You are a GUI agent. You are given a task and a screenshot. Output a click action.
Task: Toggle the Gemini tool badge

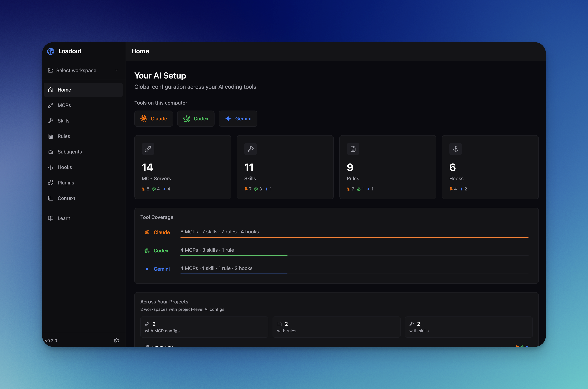coord(238,119)
